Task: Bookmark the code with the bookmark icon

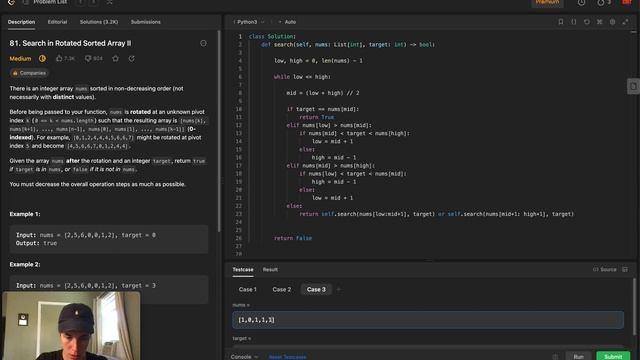Action: point(561,22)
